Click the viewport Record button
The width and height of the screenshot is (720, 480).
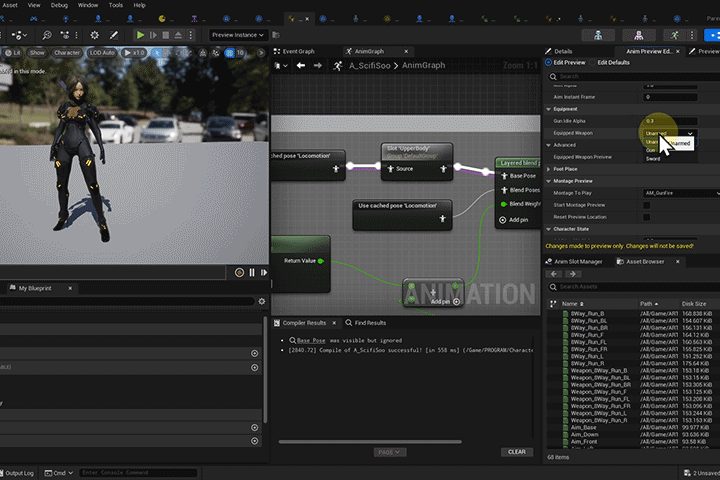(239, 272)
